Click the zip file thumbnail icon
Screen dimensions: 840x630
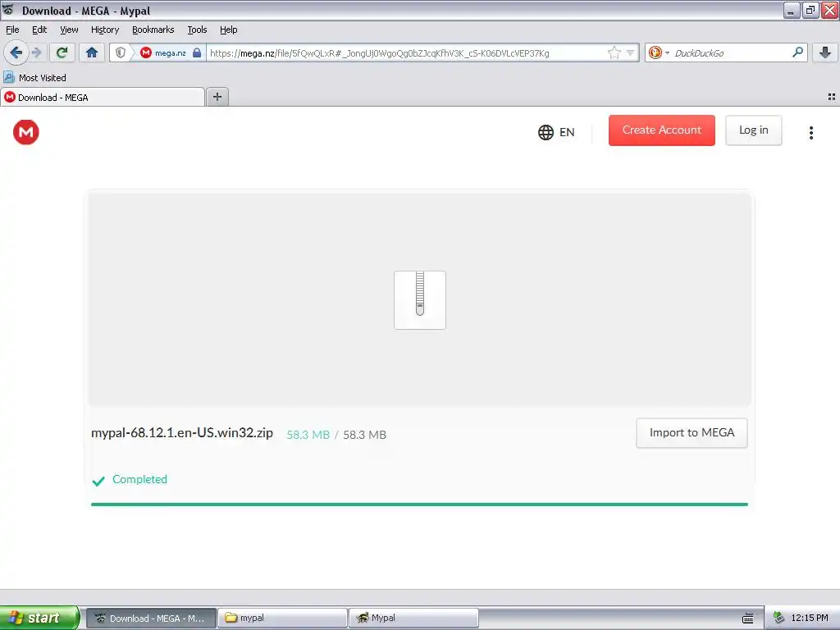coord(420,300)
